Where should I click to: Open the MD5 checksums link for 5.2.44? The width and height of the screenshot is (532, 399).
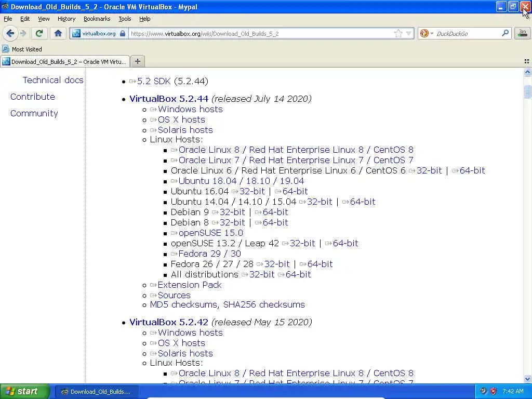tap(183, 304)
